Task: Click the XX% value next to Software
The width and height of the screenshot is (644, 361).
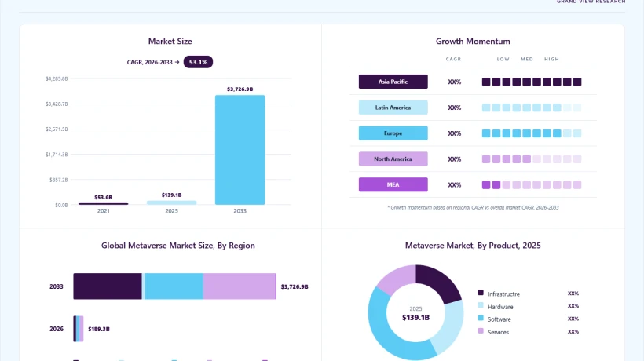Action: tap(573, 319)
